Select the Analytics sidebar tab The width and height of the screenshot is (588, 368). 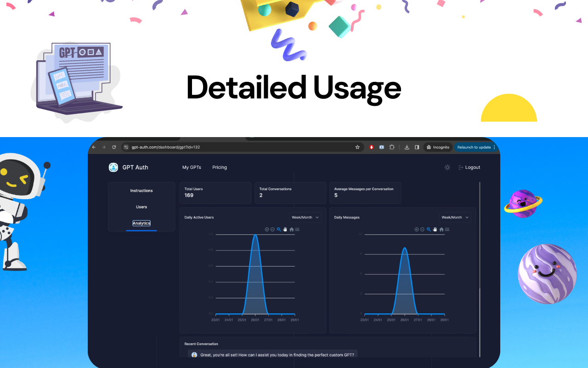[x=141, y=223]
